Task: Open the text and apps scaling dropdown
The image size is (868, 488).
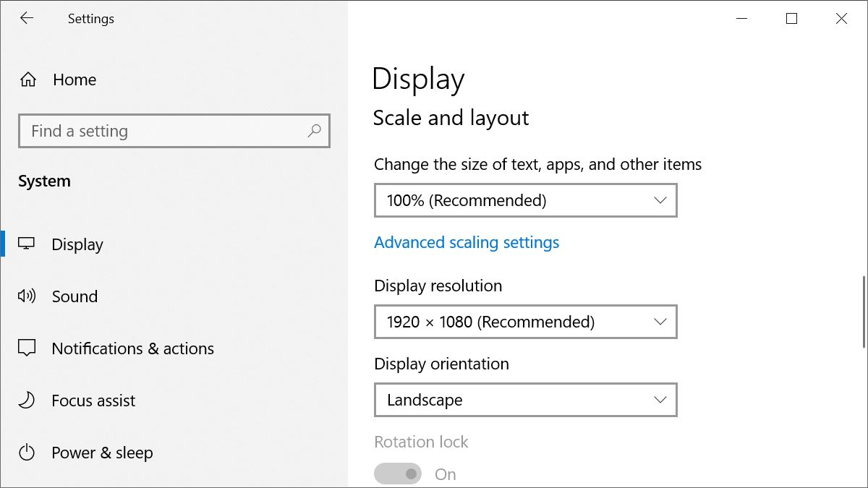Action: (525, 200)
